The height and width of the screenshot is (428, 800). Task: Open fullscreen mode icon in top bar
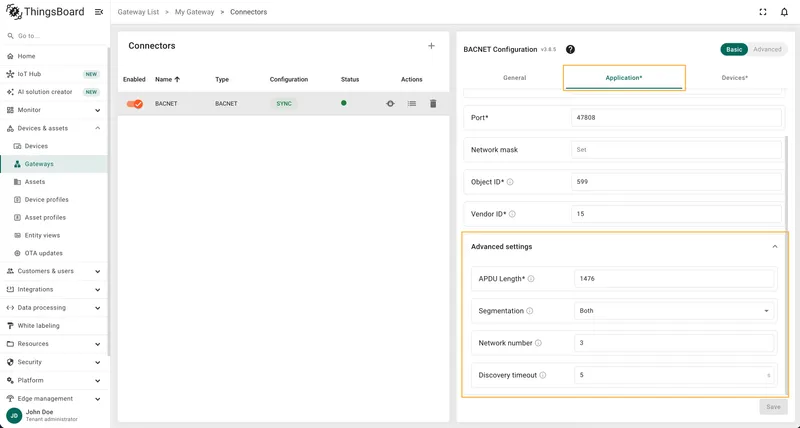[763, 12]
